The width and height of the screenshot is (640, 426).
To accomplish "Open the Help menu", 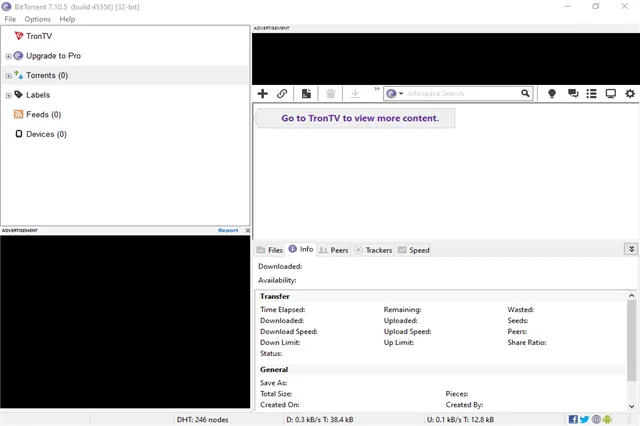I will pos(67,19).
